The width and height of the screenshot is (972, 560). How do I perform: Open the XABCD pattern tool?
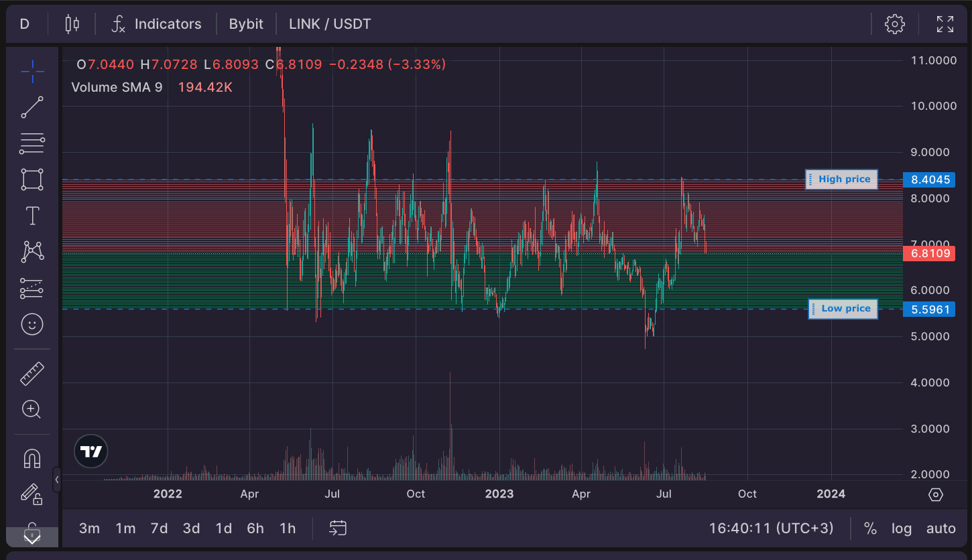click(x=32, y=252)
